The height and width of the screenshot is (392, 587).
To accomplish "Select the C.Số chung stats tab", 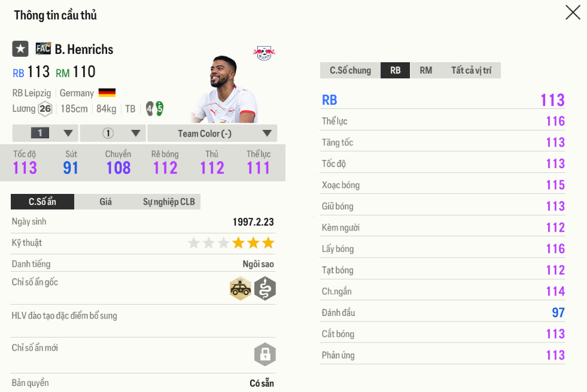I will [x=350, y=71].
